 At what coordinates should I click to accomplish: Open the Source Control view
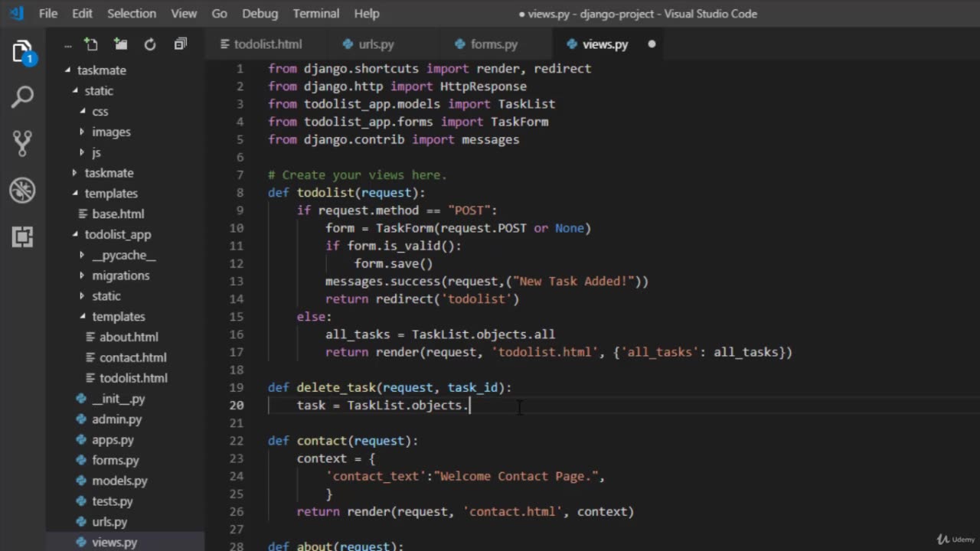[22, 143]
